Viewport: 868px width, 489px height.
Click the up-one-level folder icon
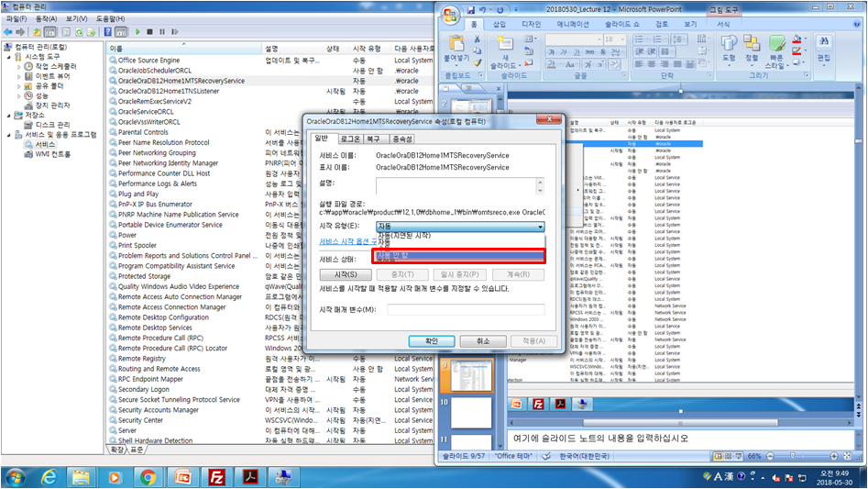coord(37,32)
